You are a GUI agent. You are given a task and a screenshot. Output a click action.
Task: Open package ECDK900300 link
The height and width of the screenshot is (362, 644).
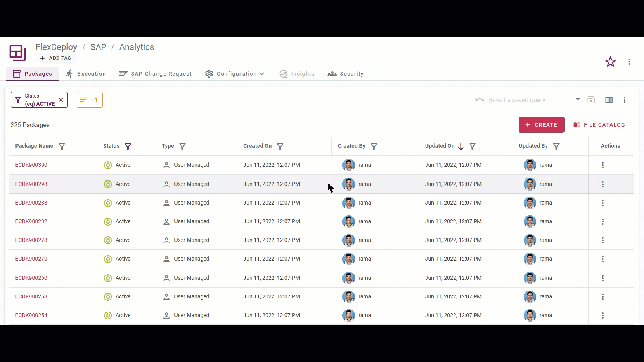tap(31, 165)
